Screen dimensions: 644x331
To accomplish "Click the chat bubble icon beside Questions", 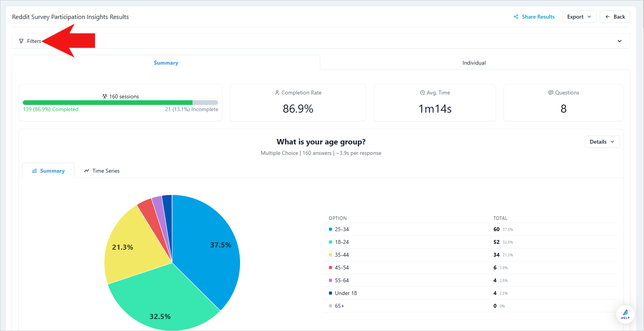I will pyautogui.click(x=551, y=93).
